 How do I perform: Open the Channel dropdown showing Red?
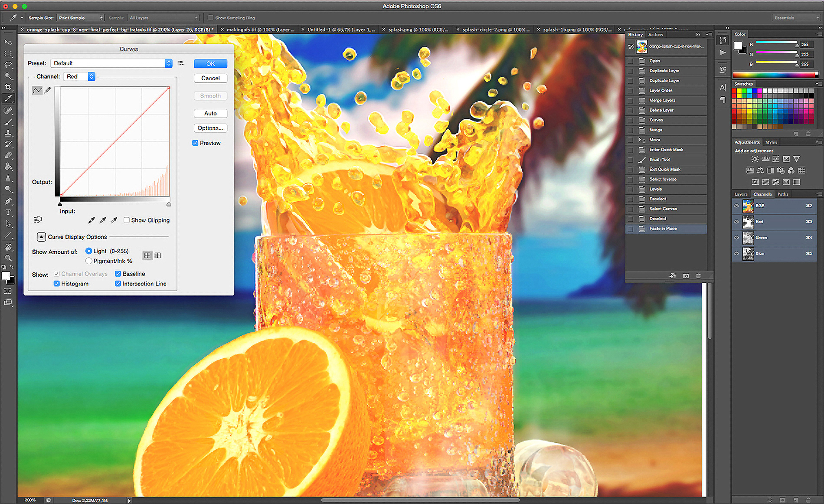pos(79,77)
